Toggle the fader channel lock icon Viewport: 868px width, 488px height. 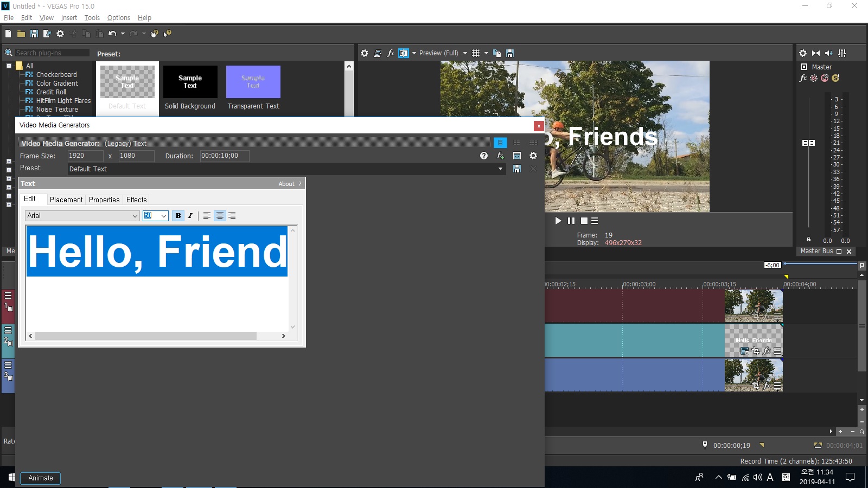(808, 239)
